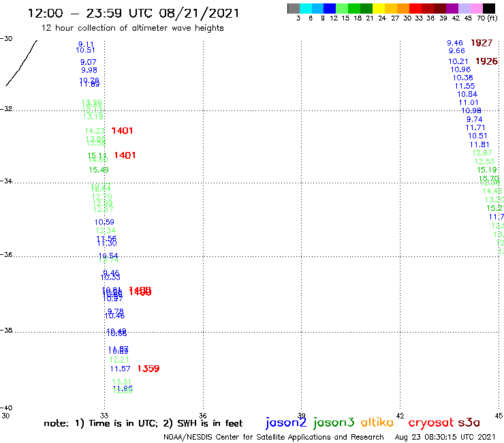The height and width of the screenshot is (443, 504).
Task: Click the purple swatch in the wave-height scale
Action: pyautogui.click(x=452, y=8)
